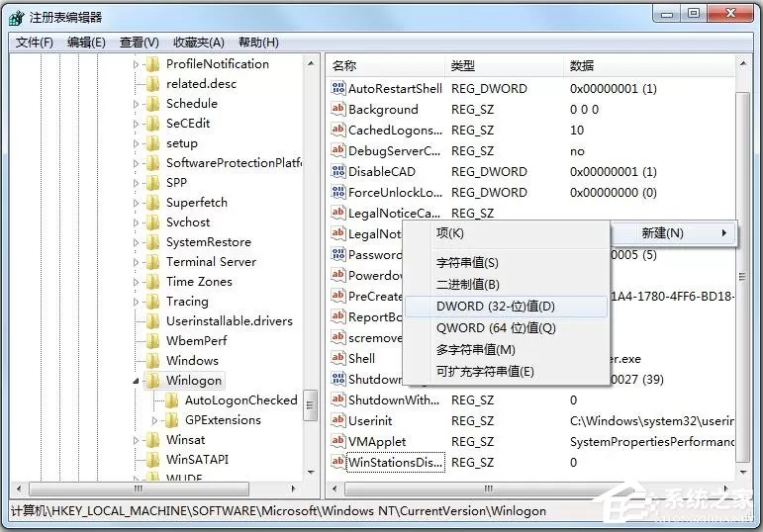Click the Registry Editor title bar icon
Viewport: 763px width, 532px height.
coord(17,18)
